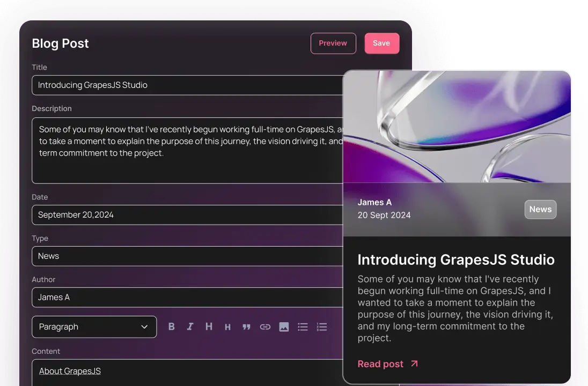Screen dimensions: 588x386
Task: Focus the Title input field
Action: [187, 85]
